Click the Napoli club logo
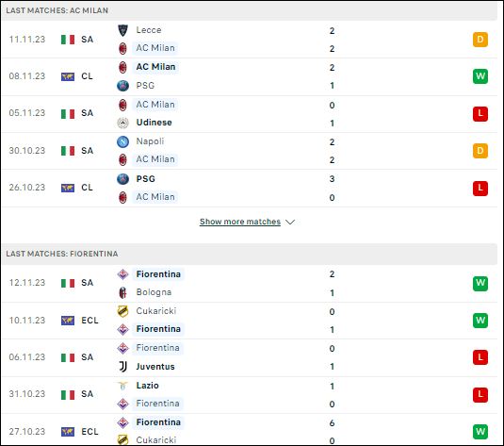This screenshot has height=446, width=504. coord(122,141)
